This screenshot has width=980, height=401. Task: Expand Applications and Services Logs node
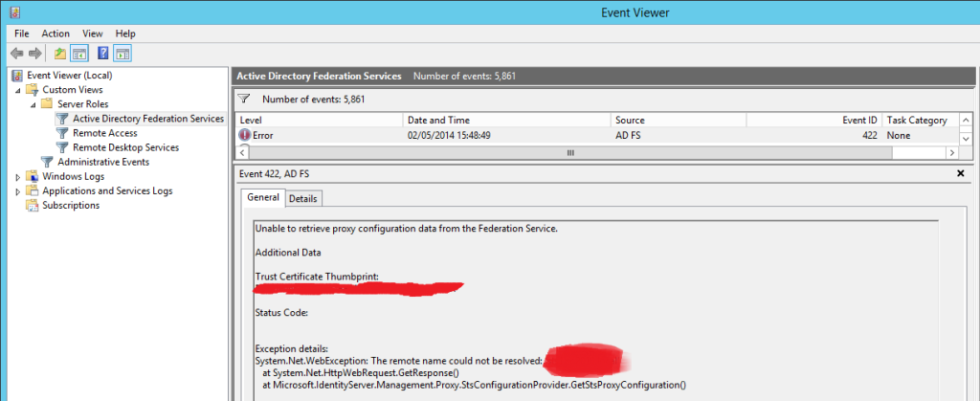click(x=17, y=190)
